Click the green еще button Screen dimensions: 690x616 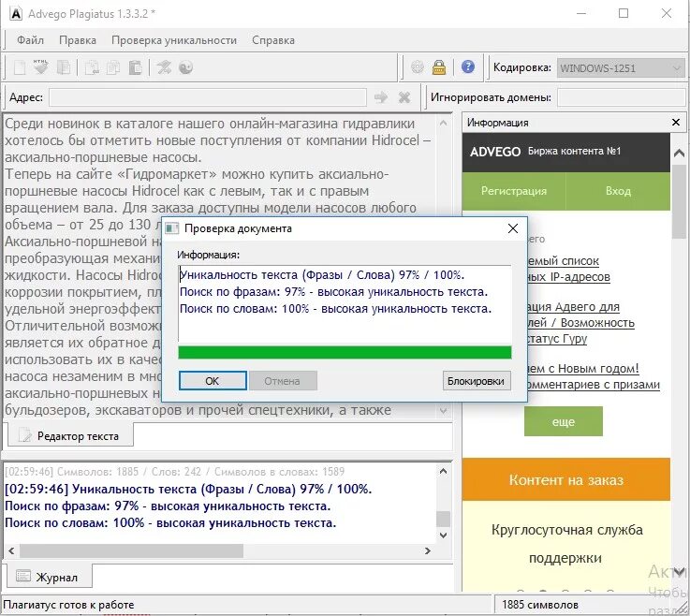click(x=564, y=421)
